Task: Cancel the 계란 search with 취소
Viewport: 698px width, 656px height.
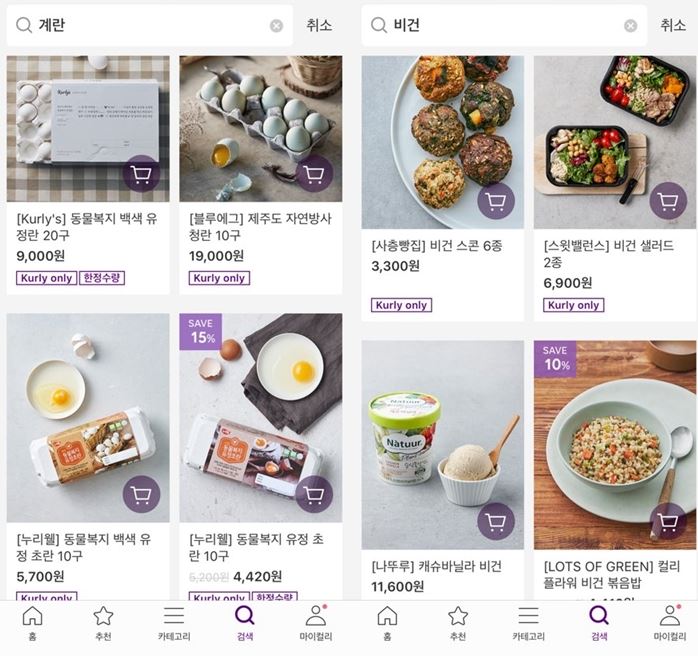Action: click(x=319, y=25)
